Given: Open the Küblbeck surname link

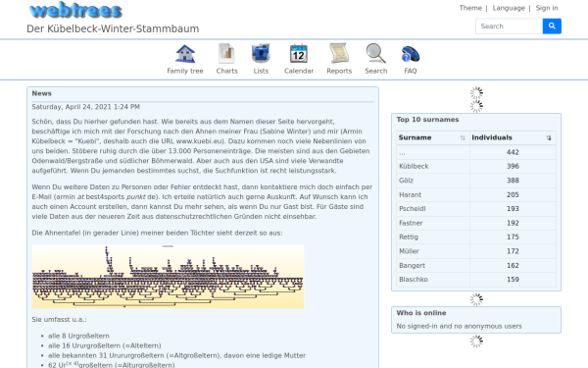Looking at the screenshot, I should click(414, 166).
